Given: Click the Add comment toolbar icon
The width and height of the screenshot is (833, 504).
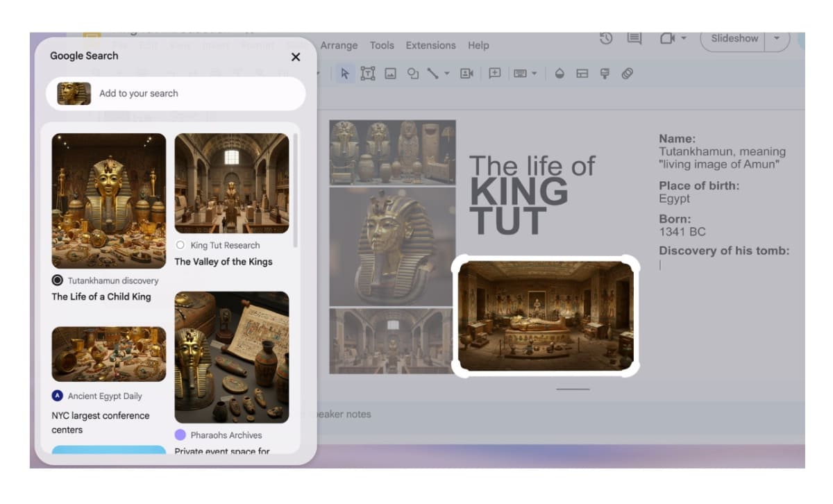Looking at the screenshot, I should [x=495, y=74].
